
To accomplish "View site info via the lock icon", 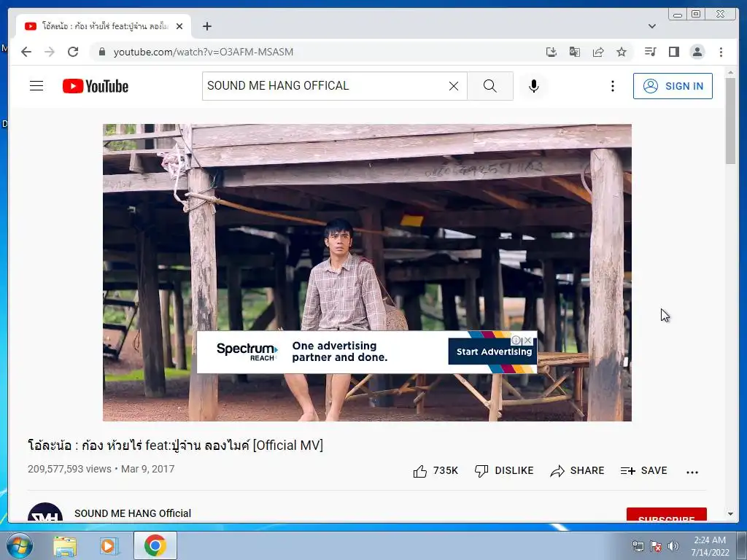I will point(101,52).
